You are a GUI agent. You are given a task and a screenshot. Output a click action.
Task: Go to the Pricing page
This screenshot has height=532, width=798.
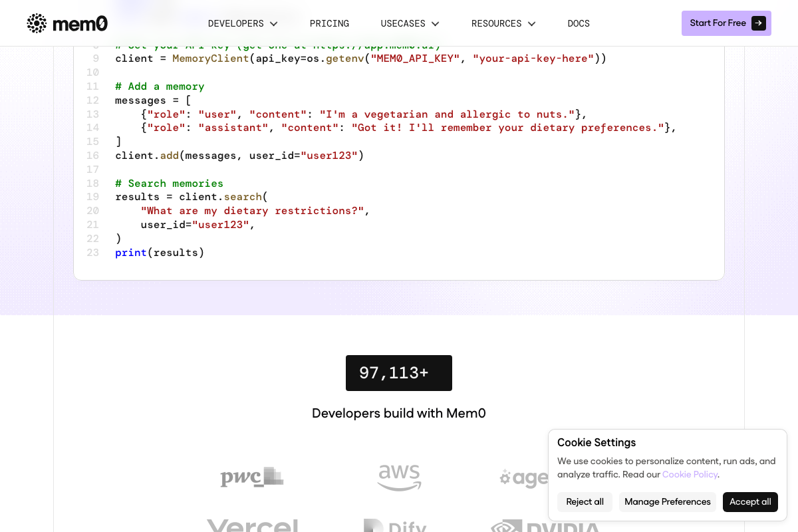329,23
